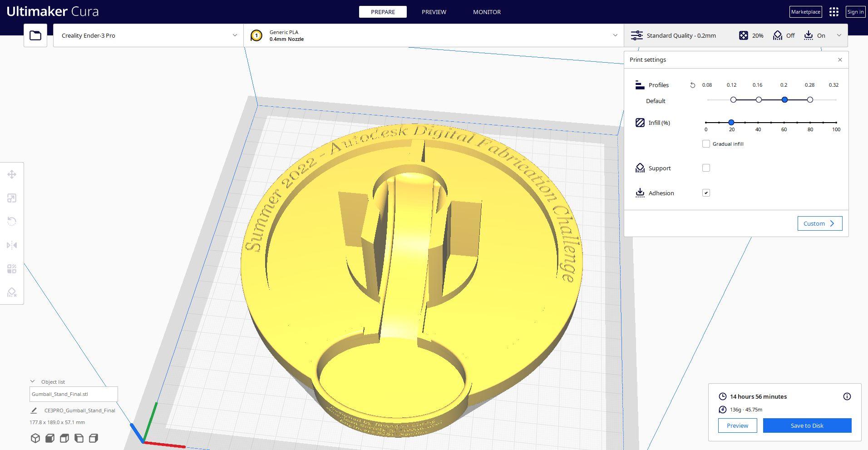Select the Mirror tool in sidebar
The width and height of the screenshot is (868, 450).
coord(12,245)
